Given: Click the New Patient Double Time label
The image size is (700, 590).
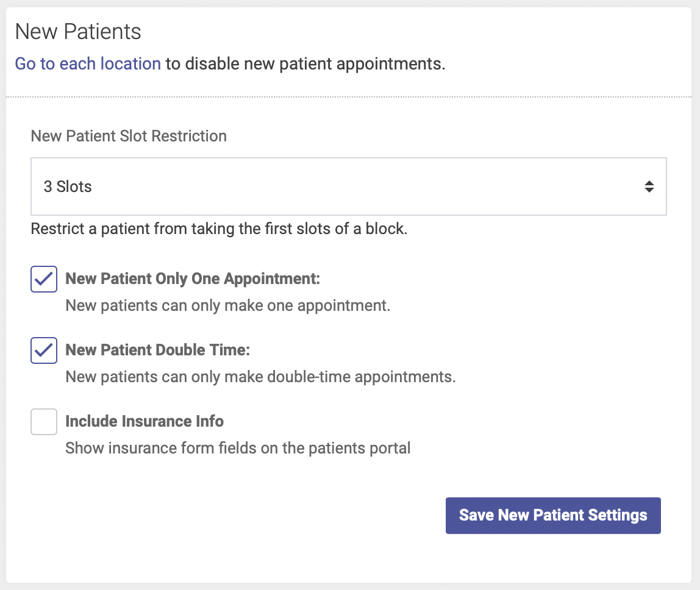Looking at the screenshot, I should tap(157, 350).
